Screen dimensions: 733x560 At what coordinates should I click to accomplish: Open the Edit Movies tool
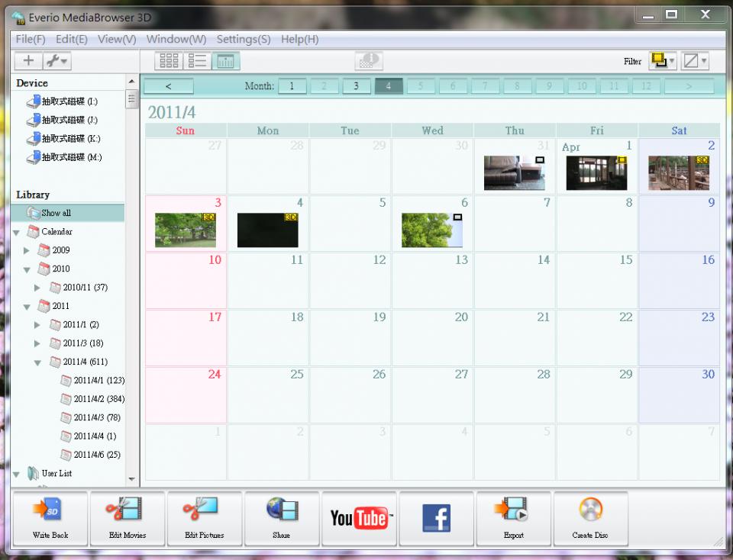128,518
